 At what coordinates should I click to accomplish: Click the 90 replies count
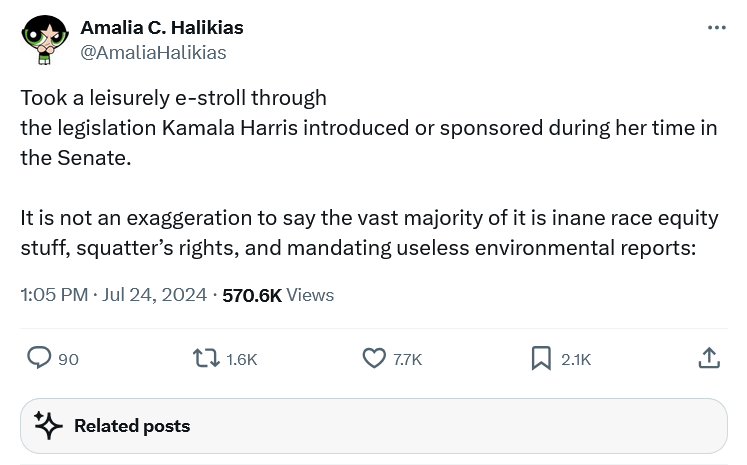[68, 359]
